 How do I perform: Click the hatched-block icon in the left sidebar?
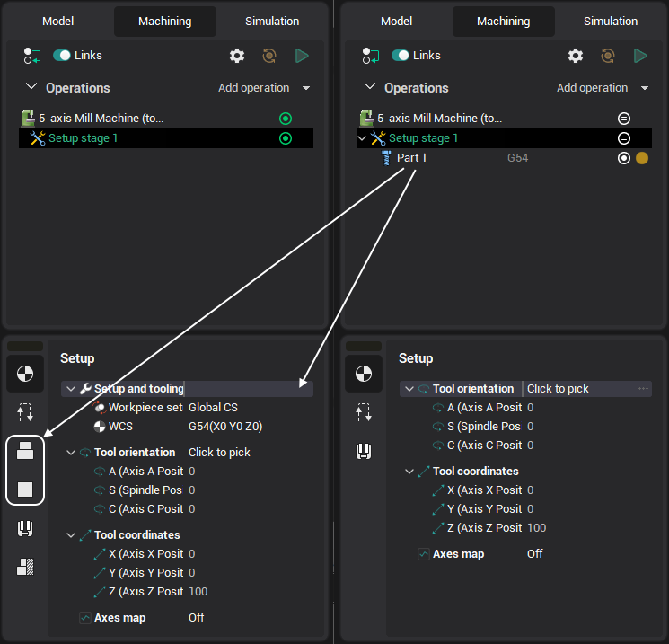pyautogui.click(x=25, y=567)
